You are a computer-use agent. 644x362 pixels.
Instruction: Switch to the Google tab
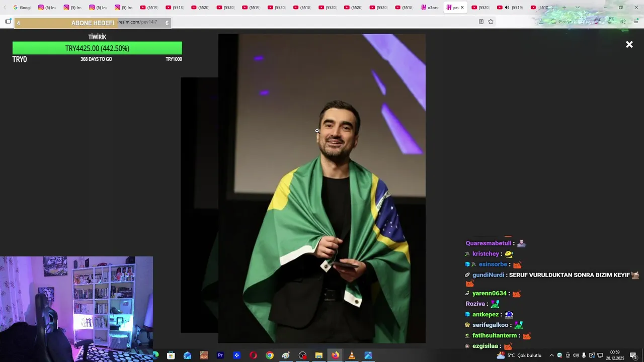click(x=22, y=8)
